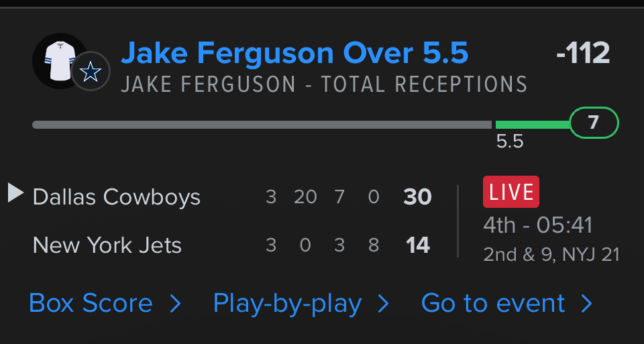The image size is (644, 344).
Task: Click the Cowboys star logo badge
Action: point(91,71)
